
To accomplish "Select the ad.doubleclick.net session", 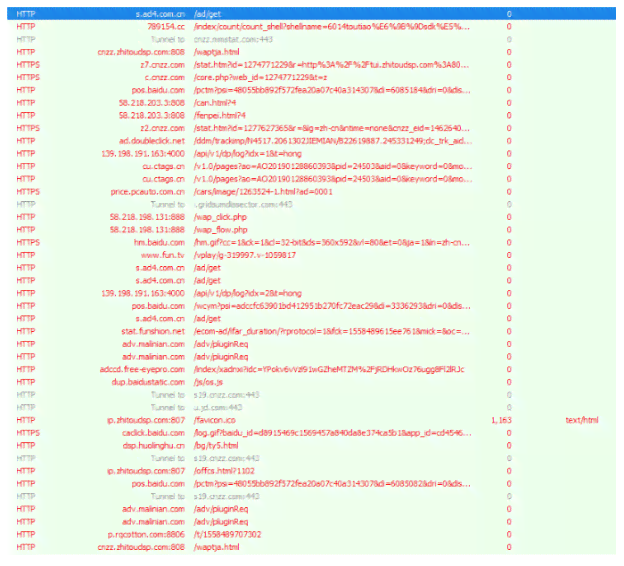I will coord(311,141).
